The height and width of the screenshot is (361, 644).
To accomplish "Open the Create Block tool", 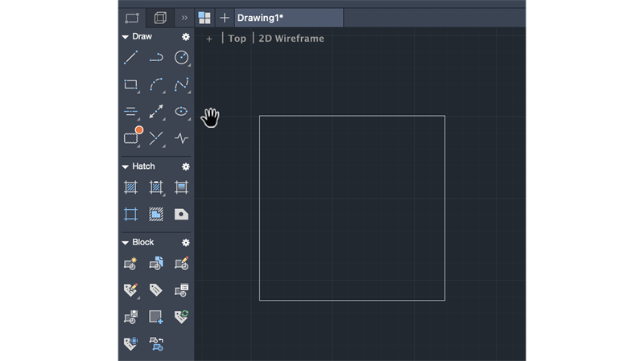I will tap(131, 264).
